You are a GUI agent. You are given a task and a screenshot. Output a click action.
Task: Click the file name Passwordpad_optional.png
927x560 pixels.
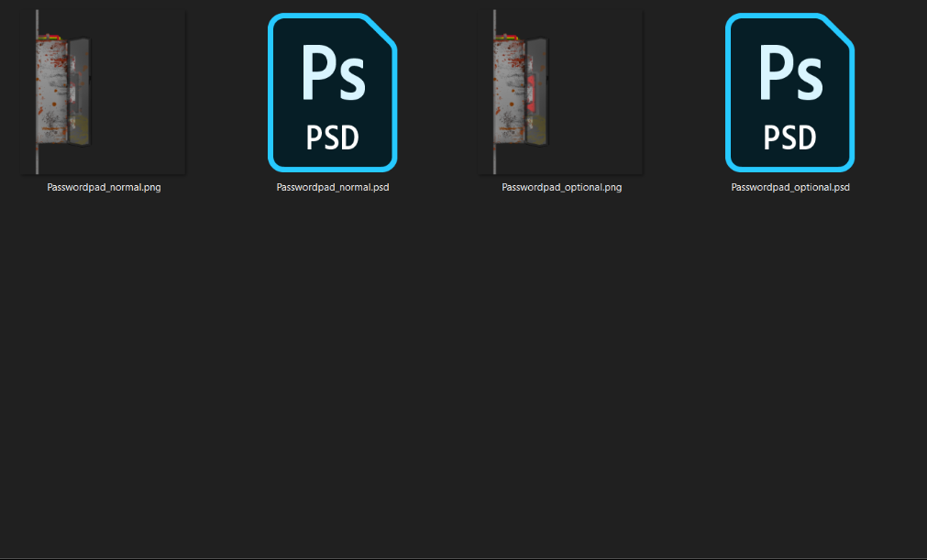pyautogui.click(x=562, y=187)
